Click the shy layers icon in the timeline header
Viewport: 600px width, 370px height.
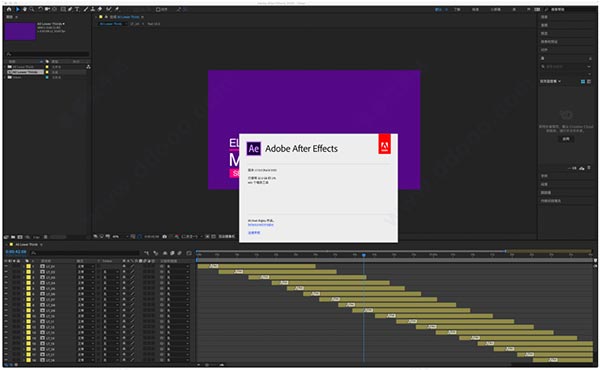tap(165, 253)
